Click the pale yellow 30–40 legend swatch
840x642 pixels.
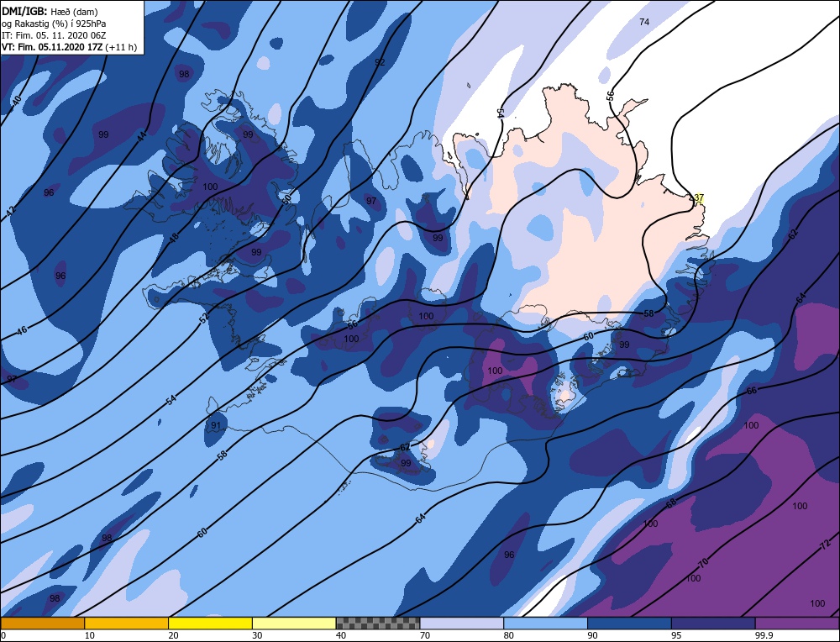[x=294, y=624]
